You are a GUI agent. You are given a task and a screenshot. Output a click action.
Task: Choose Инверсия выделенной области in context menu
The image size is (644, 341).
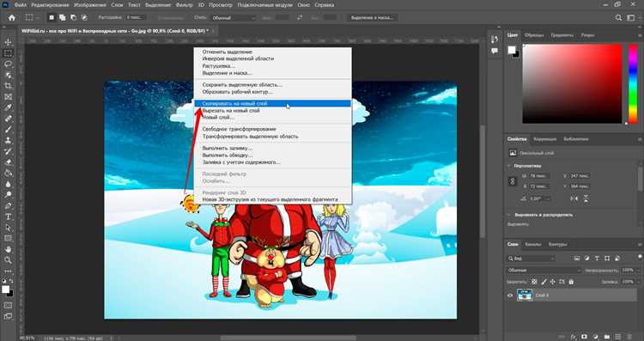(x=273, y=58)
